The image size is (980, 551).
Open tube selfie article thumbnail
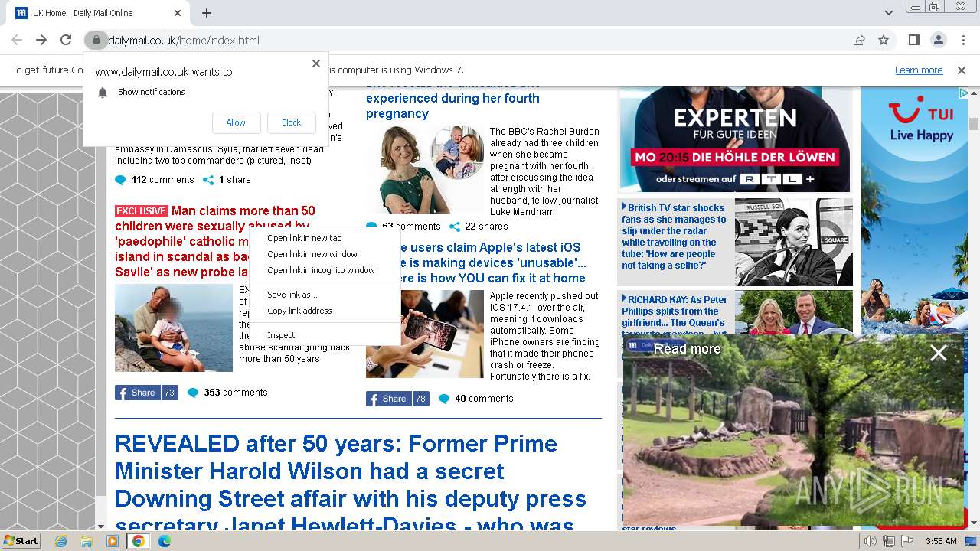[794, 242]
